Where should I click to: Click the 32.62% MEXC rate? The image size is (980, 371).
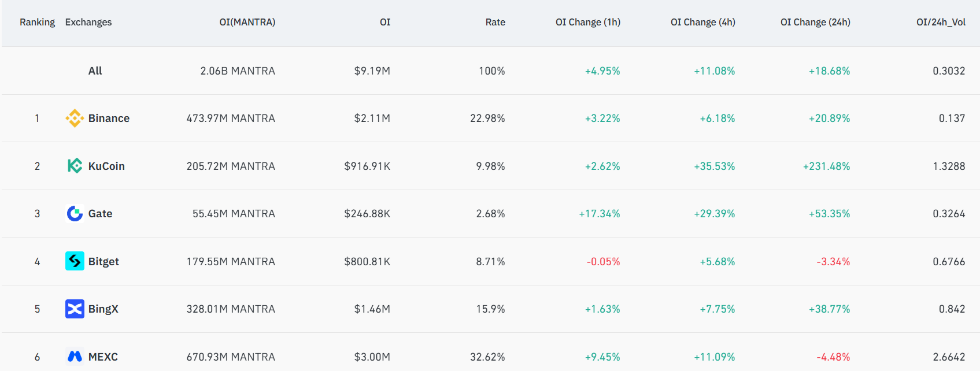tap(487, 357)
